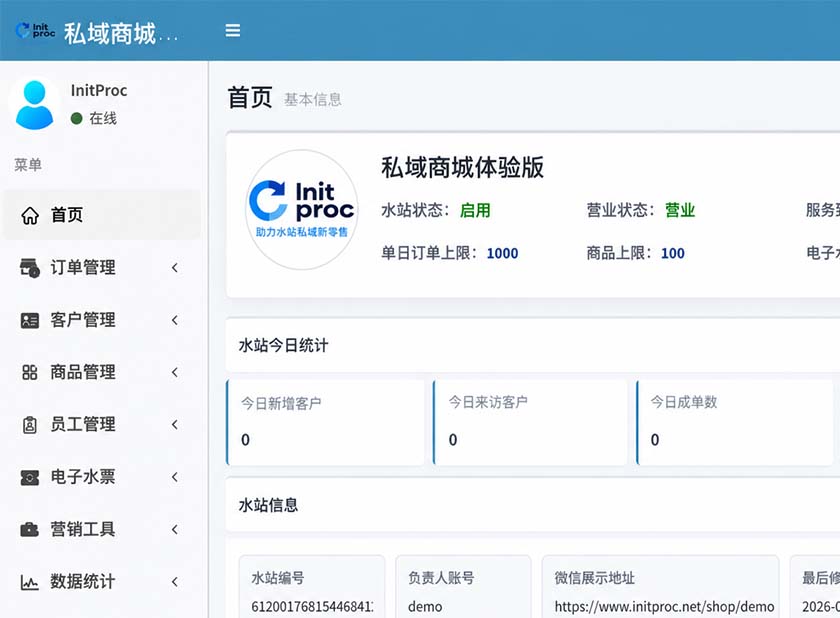Click the 基本信息 subtitle
This screenshot has height=618, width=840.
click(313, 100)
